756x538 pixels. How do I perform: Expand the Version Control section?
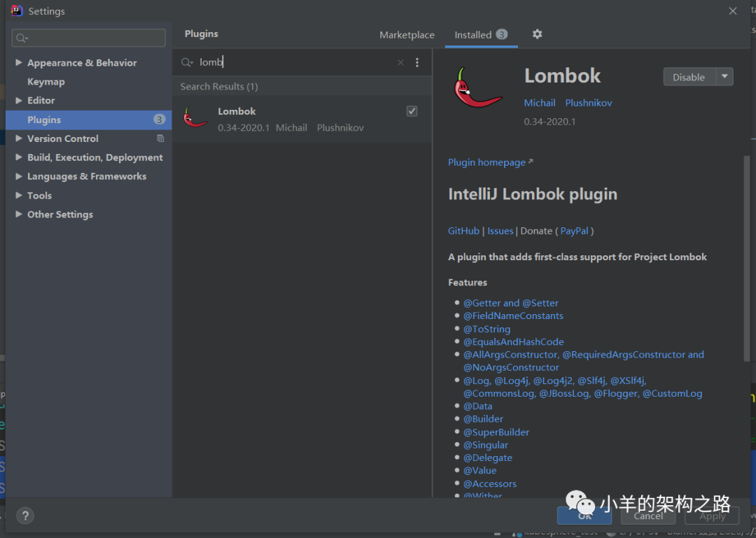[x=19, y=139]
